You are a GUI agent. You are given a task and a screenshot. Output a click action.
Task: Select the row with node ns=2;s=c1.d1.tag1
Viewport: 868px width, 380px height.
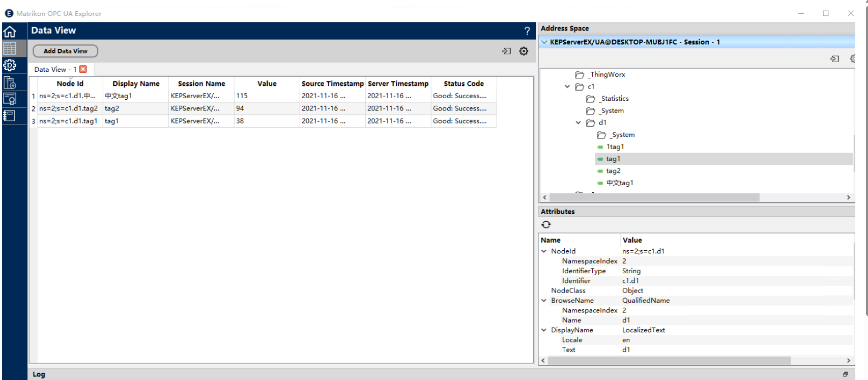[x=263, y=121]
